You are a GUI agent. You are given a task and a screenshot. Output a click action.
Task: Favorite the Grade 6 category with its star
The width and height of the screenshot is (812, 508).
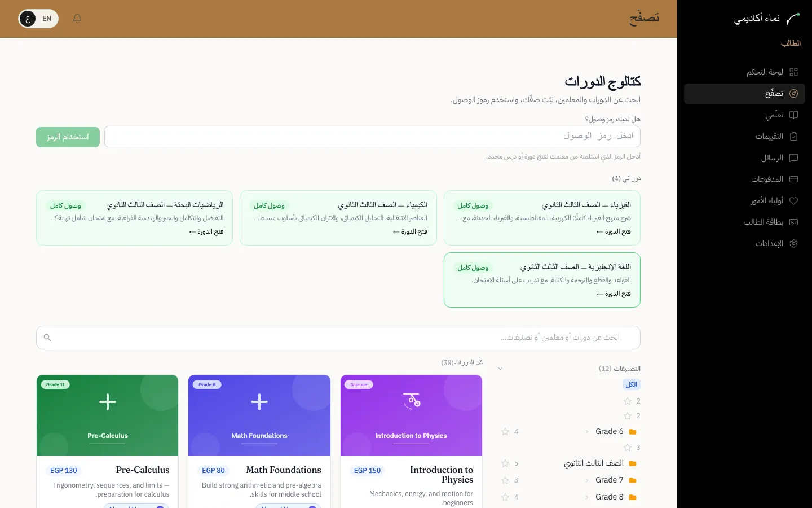(x=505, y=432)
